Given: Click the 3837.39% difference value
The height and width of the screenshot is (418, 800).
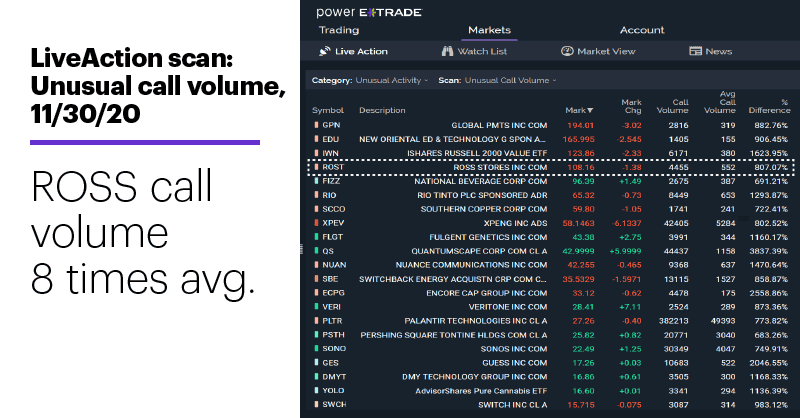Looking at the screenshot, I should tap(768, 251).
